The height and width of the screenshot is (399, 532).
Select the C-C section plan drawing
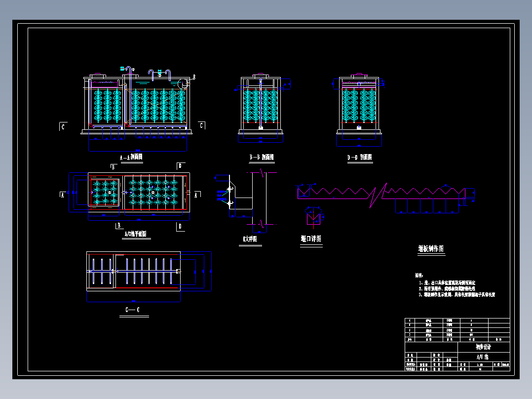point(149,277)
